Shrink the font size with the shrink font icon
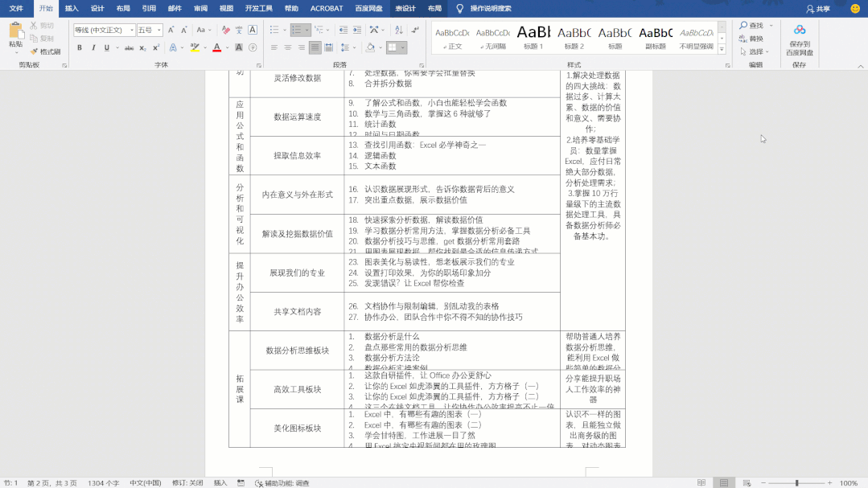 click(183, 30)
